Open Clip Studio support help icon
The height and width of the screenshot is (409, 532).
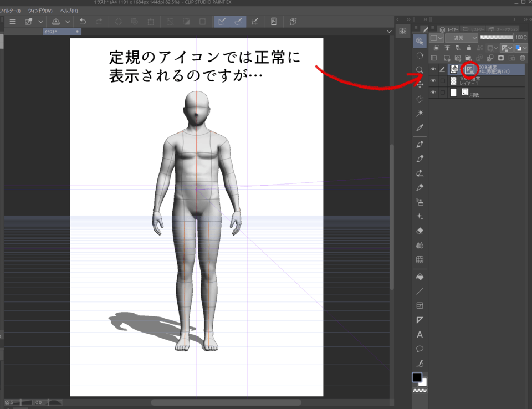click(x=293, y=22)
